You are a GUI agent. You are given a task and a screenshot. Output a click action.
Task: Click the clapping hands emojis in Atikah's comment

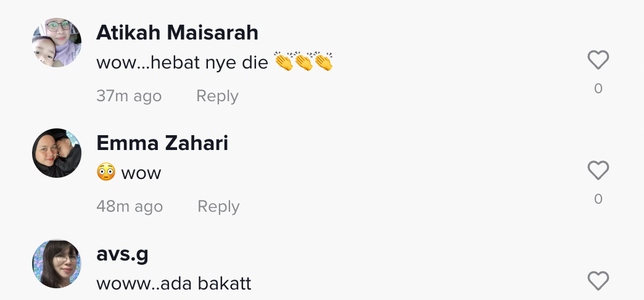tap(303, 62)
